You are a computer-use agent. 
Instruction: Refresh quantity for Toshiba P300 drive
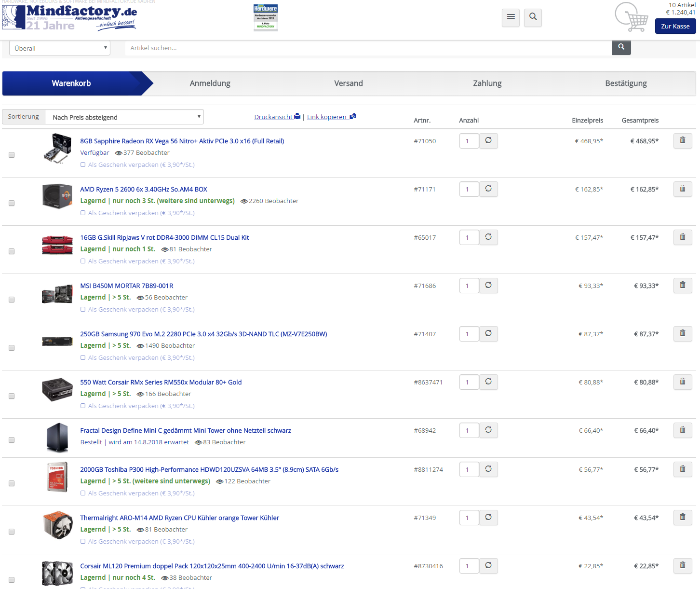(x=488, y=469)
